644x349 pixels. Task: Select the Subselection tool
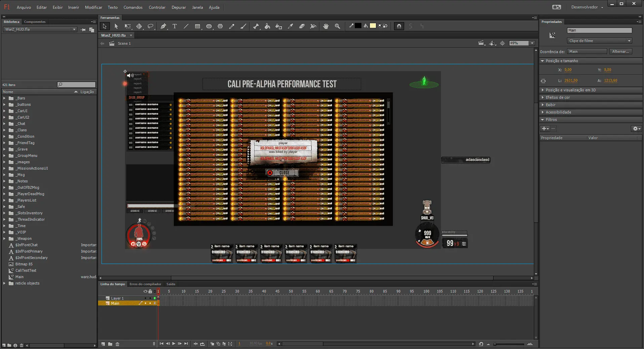[x=116, y=26]
